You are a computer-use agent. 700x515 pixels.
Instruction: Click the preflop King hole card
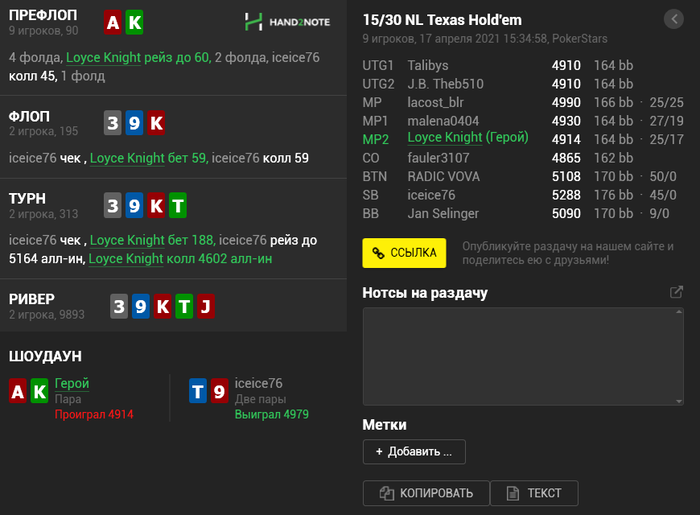(x=134, y=22)
